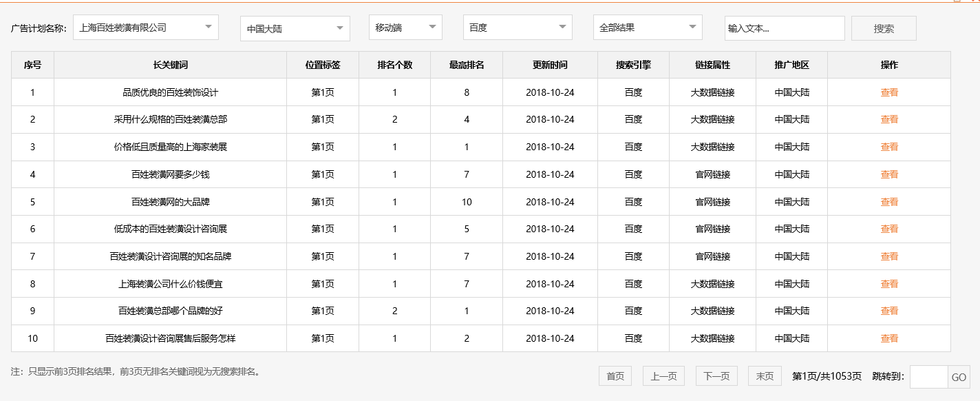Click the 下一页 next page button
Viewport: 980px width, 401px height.
tap(716, 376)
